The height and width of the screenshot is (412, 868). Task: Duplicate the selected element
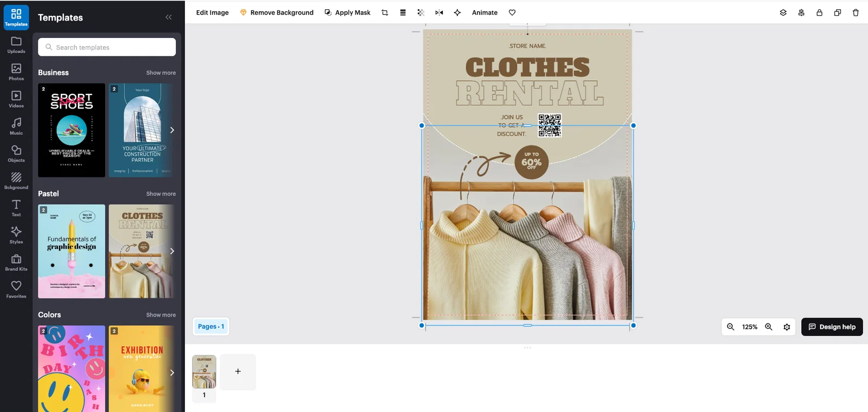(x=838, y=12)
